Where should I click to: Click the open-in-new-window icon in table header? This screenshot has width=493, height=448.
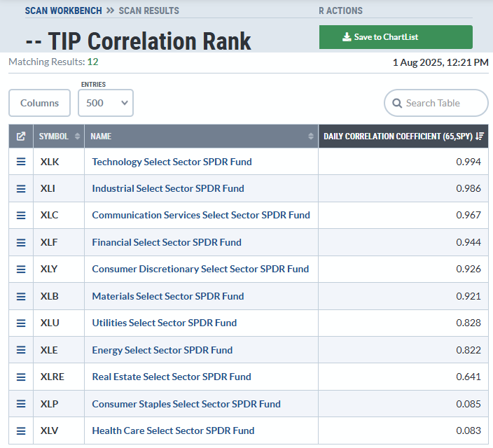click(21, 136)
